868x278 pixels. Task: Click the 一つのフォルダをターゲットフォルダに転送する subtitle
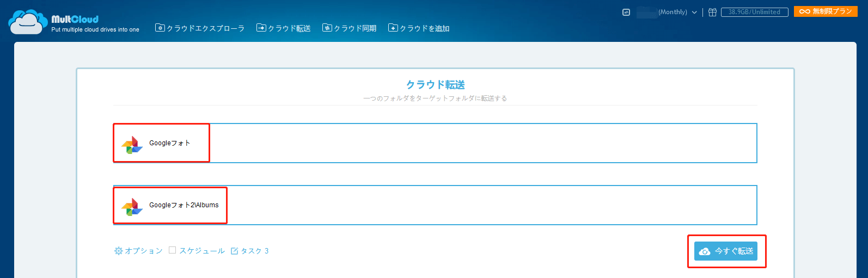[x=435, y=98]
